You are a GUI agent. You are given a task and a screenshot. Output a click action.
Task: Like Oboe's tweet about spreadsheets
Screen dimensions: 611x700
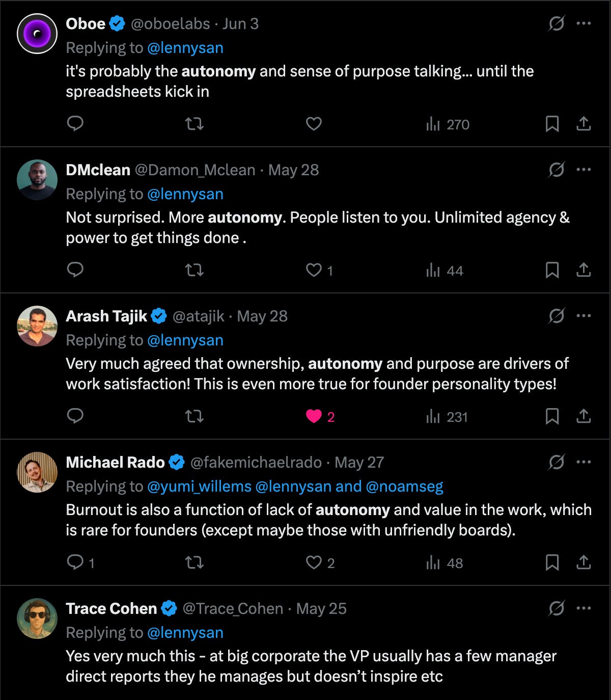314,124
